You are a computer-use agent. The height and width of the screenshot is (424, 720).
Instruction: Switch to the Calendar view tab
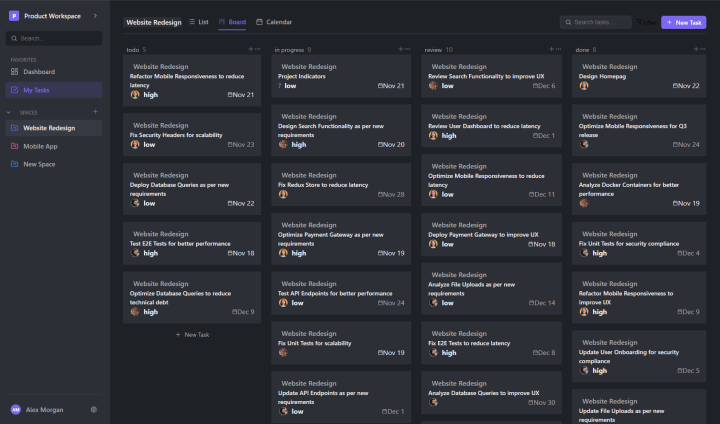[x=273, y=21]
